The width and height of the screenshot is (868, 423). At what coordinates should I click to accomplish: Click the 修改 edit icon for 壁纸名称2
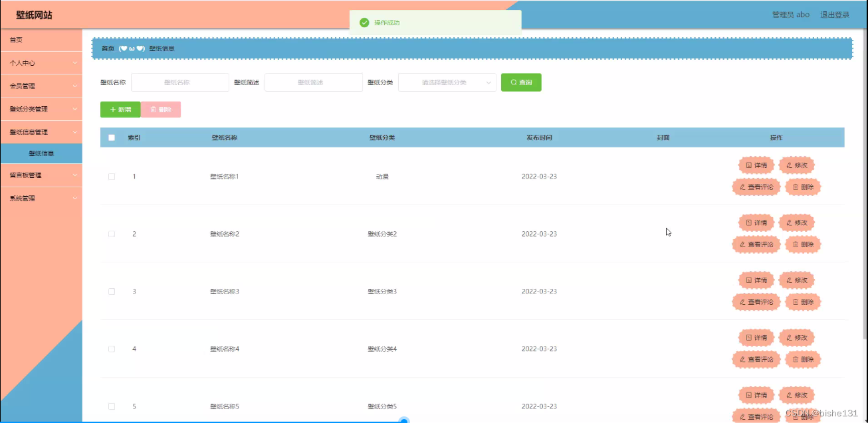click(788, 222)
